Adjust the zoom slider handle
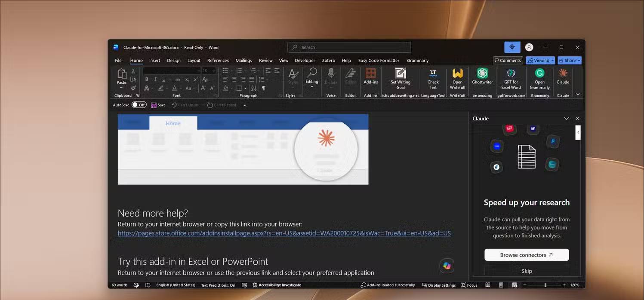The height and width of the screenshot is (300, 644). click(545, 285)
